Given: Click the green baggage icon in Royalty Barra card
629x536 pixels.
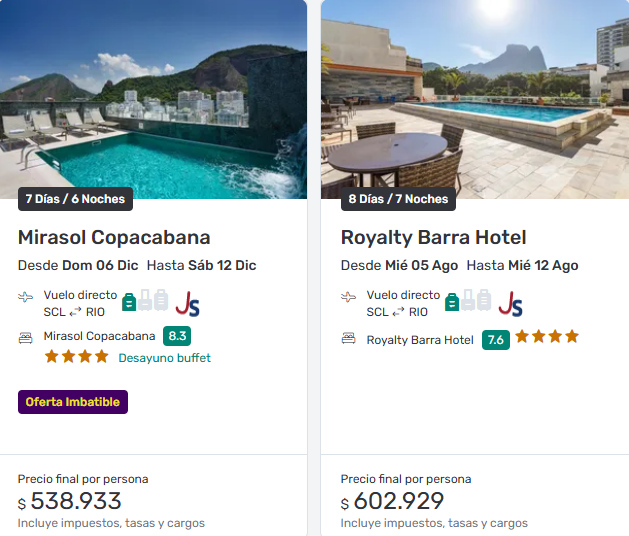Looking at the screenshot, I should pyautogui.click(x=452, y=301).
